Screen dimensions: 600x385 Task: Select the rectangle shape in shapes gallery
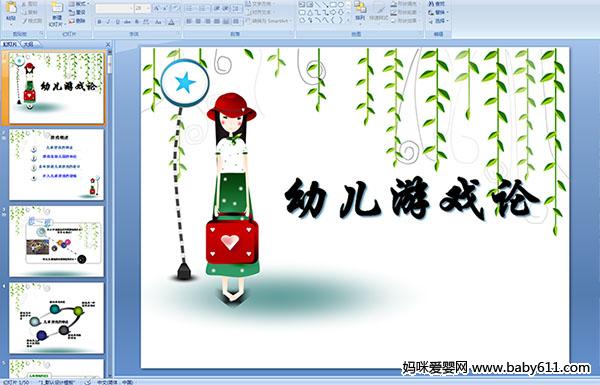pyautogui.click(x=334, y=5)
